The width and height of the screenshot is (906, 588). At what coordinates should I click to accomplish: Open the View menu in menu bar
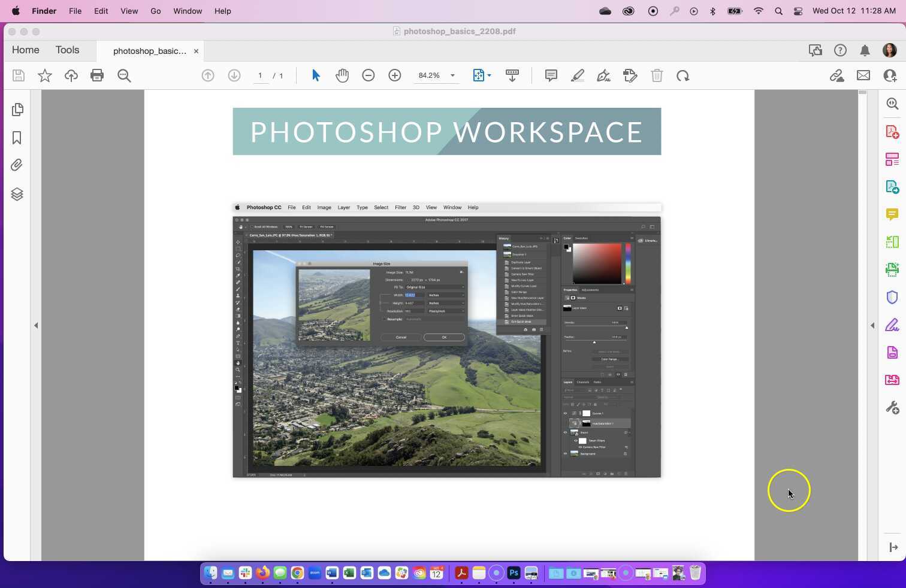(129, 11)
